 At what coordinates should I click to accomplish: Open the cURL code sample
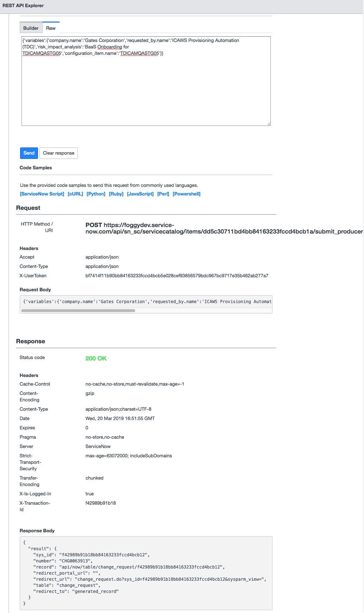click(x=75, y=194)
